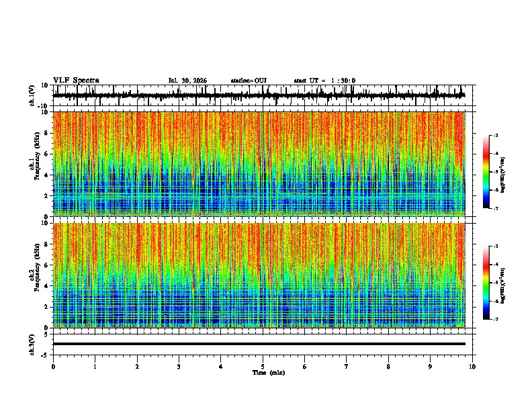Click time axis tick label "3"
The height and width of the screenshot is (411, 532).
tap(179, 367)
